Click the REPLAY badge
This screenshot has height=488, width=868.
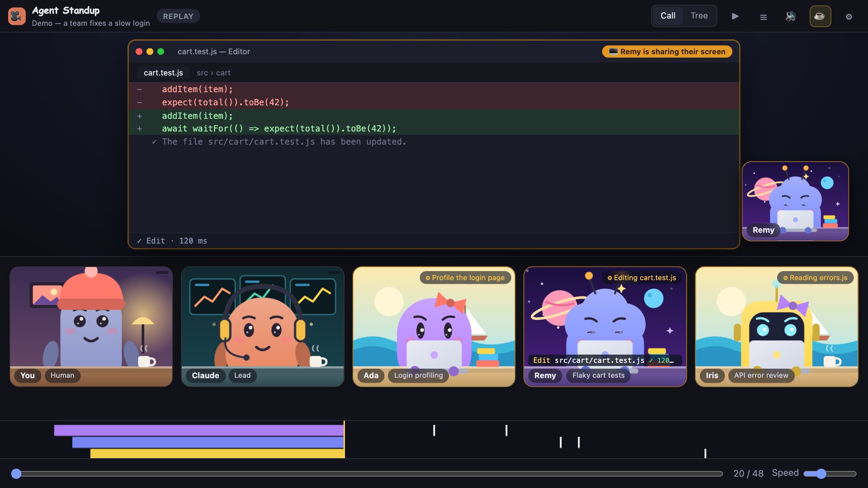pyautogui.click(x=178, y=16)
